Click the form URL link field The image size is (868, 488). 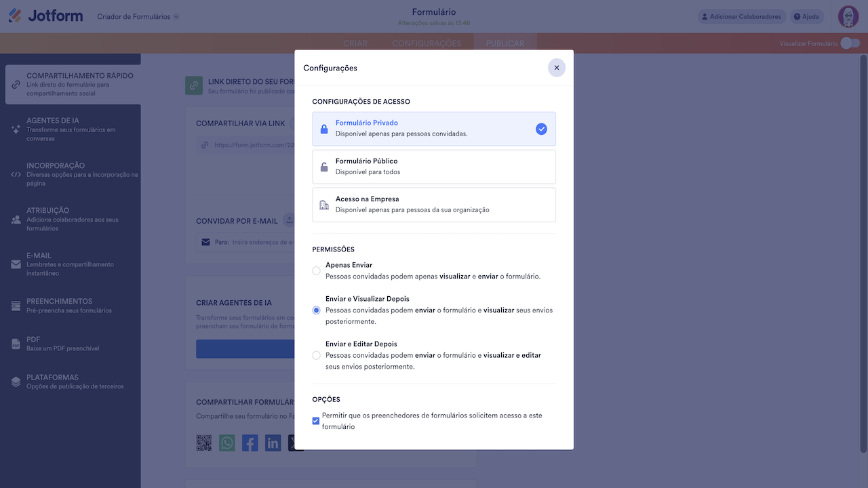point(245,144)
